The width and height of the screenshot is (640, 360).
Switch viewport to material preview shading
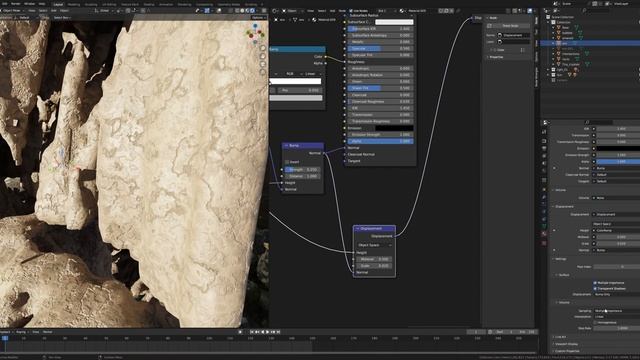pyautogui.click(x=247, y=11)
